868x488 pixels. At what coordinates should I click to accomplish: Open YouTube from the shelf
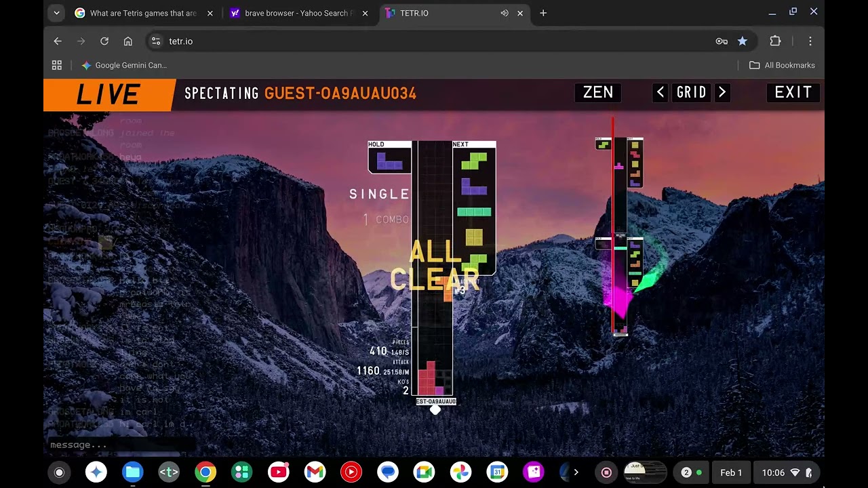coord(278,472)
